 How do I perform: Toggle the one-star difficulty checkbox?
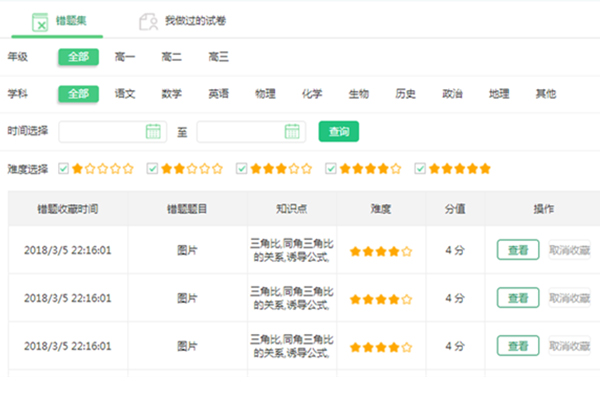coord(64,168)
